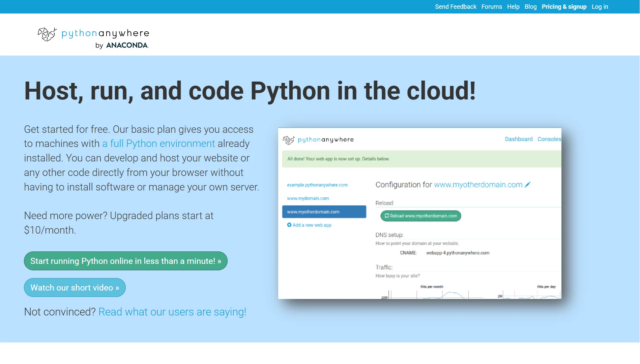
Task: Click the PythonAnywhere snake logo icon
Action: 47,34
